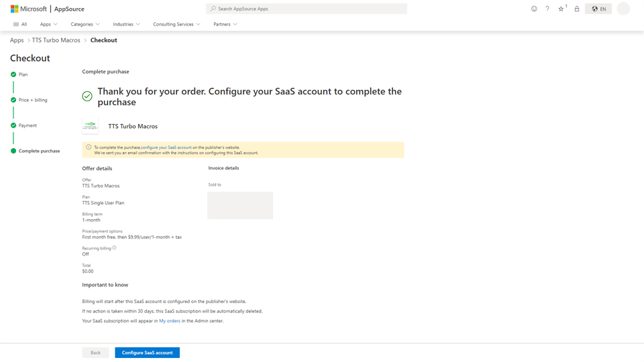
Task: Click the search magnifier icon
Action: pyautogui.click(x=213, y=9)
